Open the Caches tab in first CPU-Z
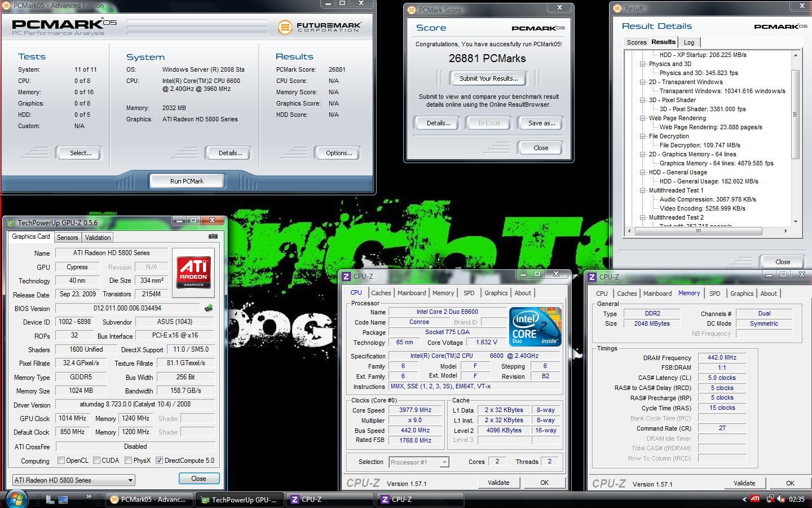Image resolution: width=812 pixels, height=508 pixels. pos(381,293)
